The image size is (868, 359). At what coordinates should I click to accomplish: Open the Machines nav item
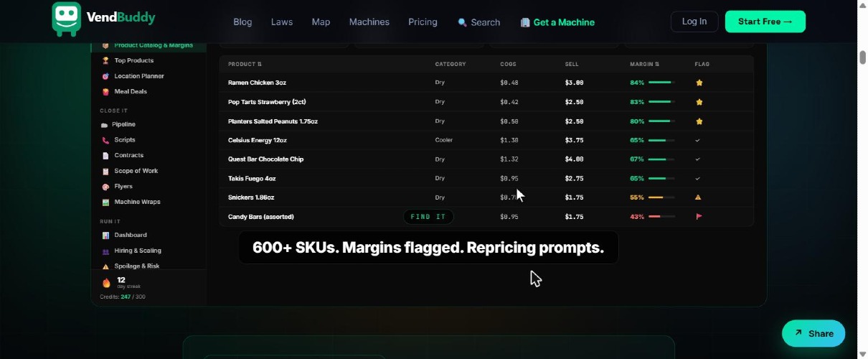369,22
